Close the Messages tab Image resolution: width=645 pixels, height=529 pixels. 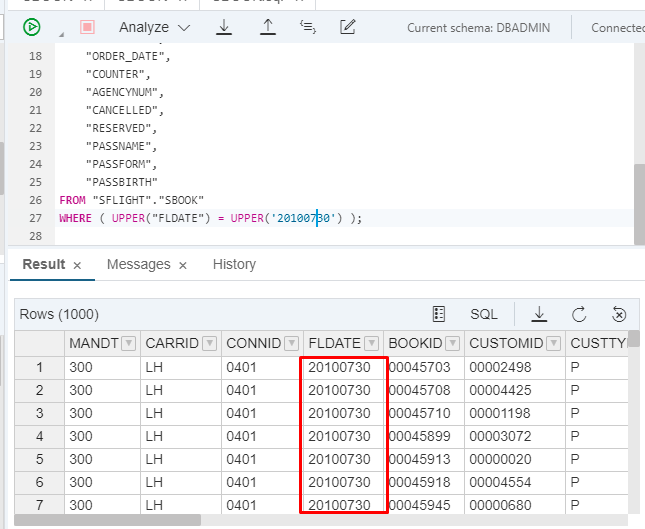click(x=183, y=266)
